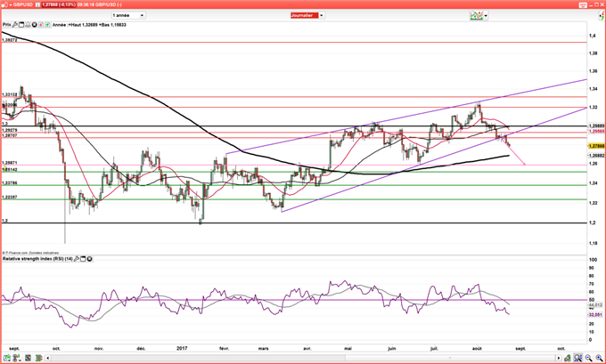The image size is (606, 364).
Task: Click the price panel window icon
Action: (21, 25)
